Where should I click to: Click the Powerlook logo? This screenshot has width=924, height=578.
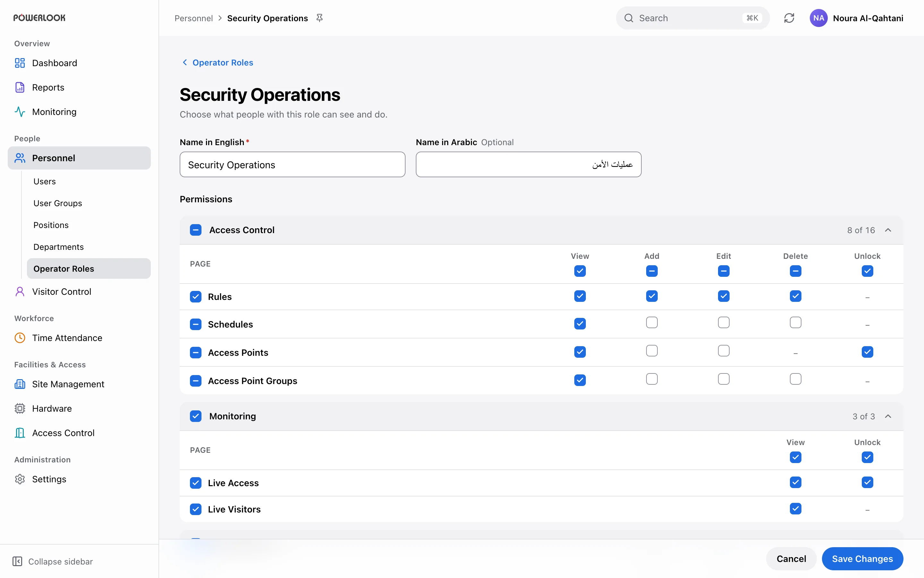coord(39,18)
